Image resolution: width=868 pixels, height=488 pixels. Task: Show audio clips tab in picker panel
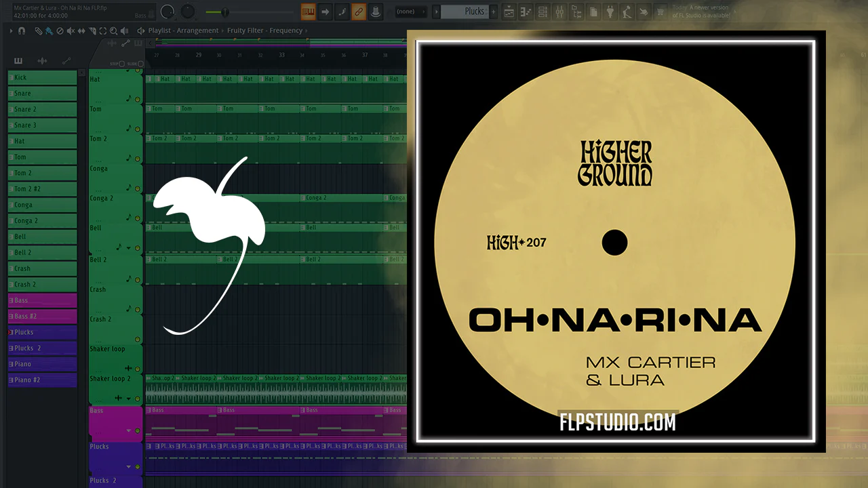[43, 61]
